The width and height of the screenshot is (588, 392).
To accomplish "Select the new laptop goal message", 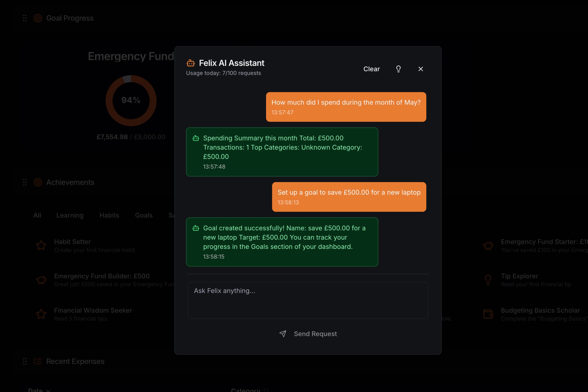I will coord(349,197).
